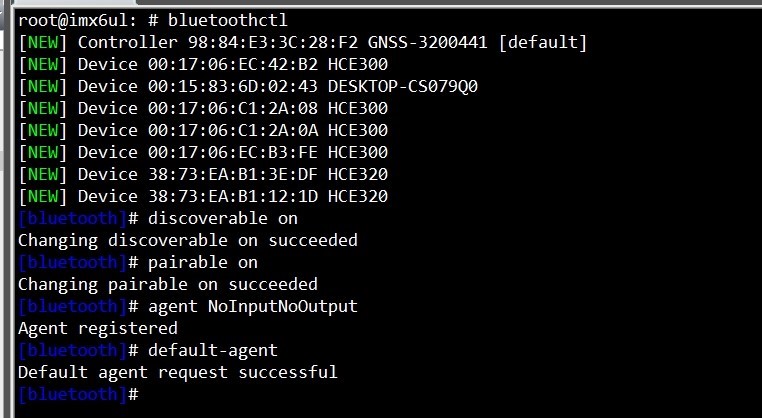Click the "default-agent" command text
This screenshot has height=418, width=762.
coord(212,350)
